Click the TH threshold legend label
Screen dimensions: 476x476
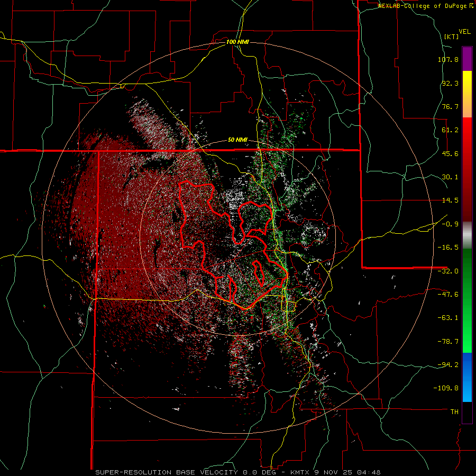454,412
